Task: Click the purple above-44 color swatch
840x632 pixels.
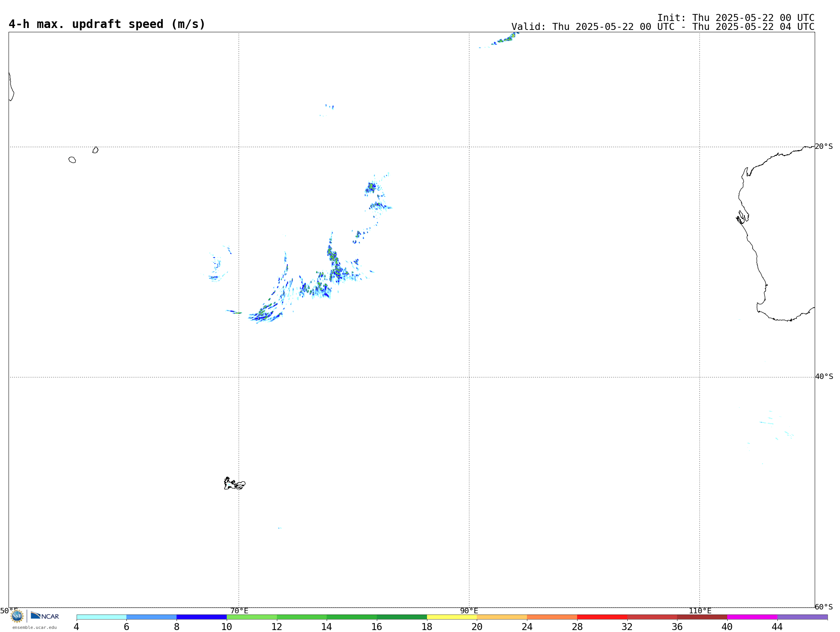Action: click(803, 617)
